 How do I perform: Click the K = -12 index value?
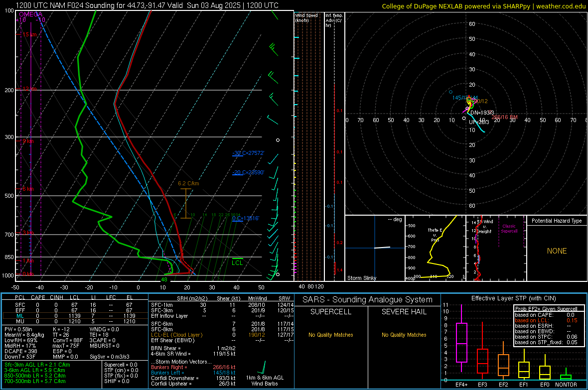coord(61,329)
